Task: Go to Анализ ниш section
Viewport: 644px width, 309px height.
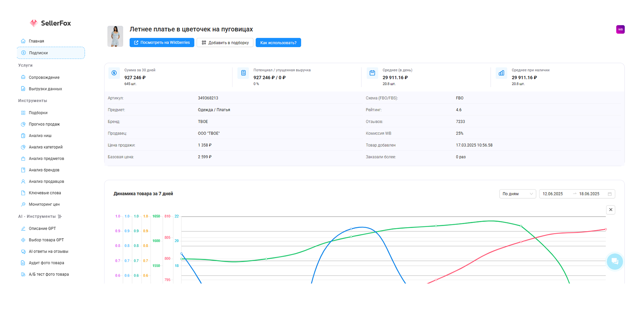Action: point(40,136)
